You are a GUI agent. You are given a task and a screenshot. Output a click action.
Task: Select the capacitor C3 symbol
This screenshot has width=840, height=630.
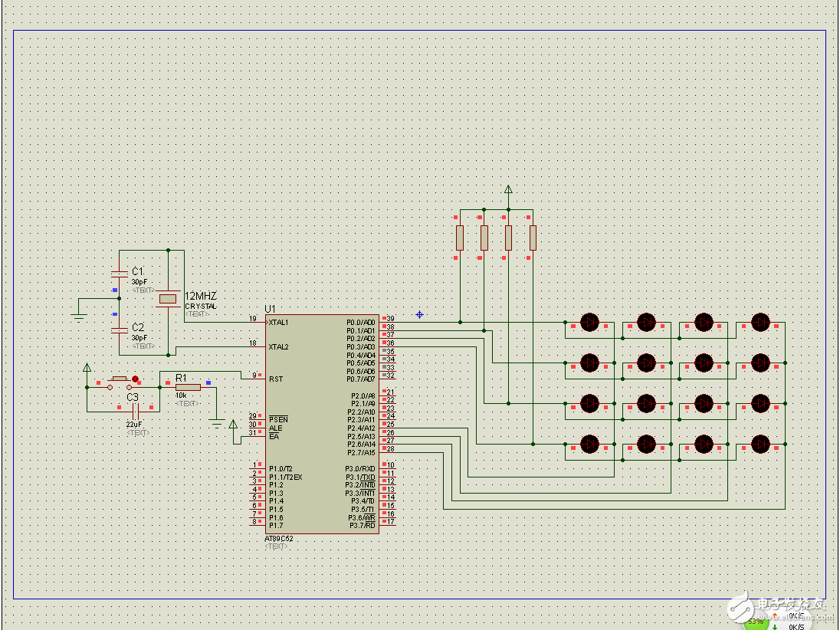tap(136, 412)
